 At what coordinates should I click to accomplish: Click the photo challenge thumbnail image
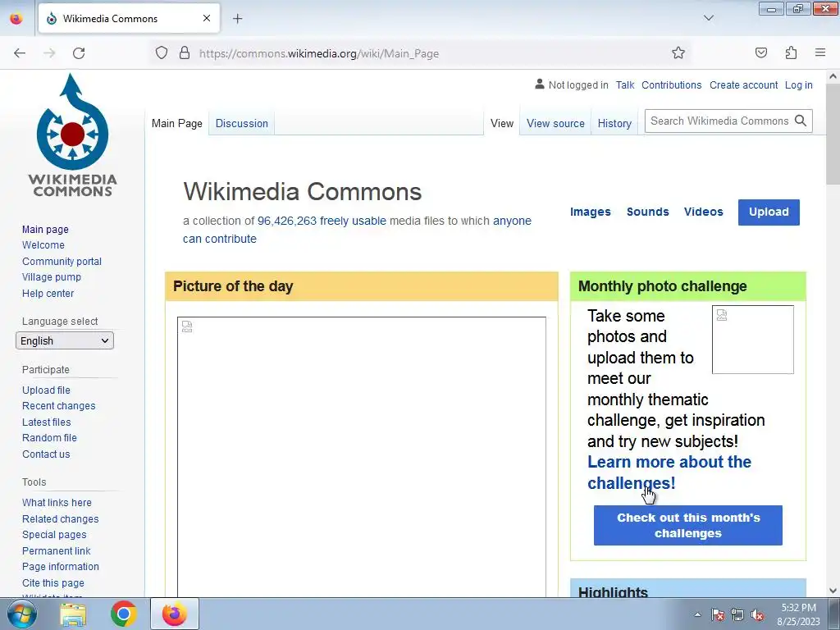click(753, 340)
